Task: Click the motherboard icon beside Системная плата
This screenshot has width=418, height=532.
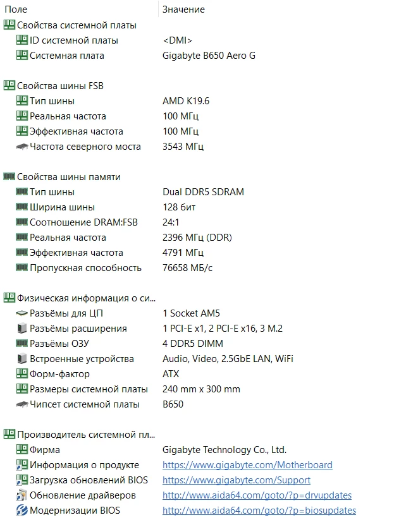Action: point(22,56)
